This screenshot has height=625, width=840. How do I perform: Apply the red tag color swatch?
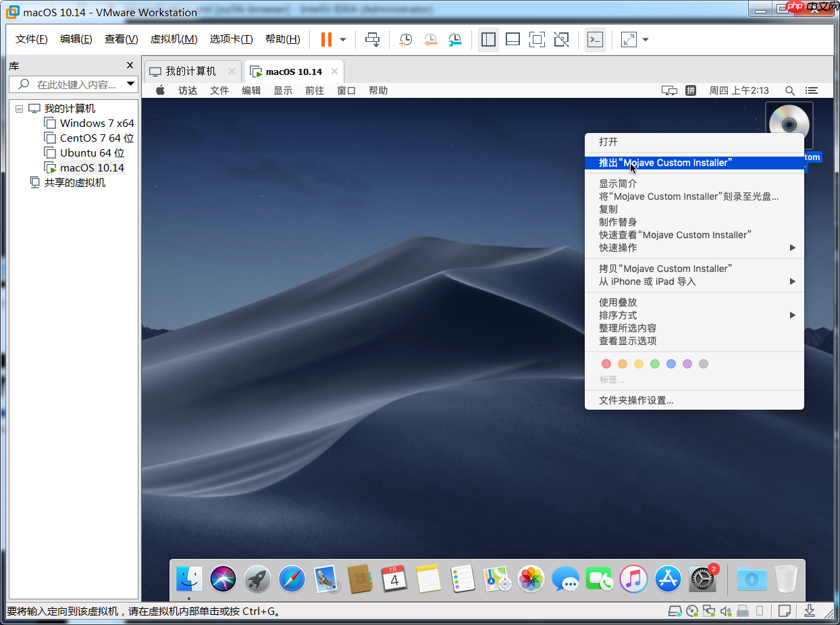[x=606, y=364]
